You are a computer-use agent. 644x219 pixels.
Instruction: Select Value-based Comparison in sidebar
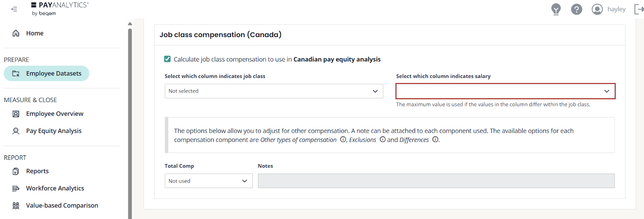pos(62,206)
